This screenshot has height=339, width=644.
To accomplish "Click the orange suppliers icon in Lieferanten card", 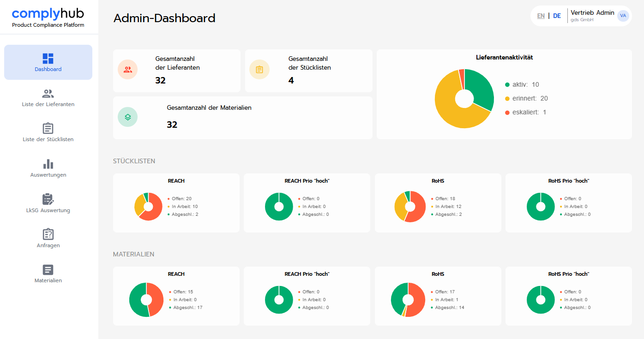I will (x=128, y=70).
